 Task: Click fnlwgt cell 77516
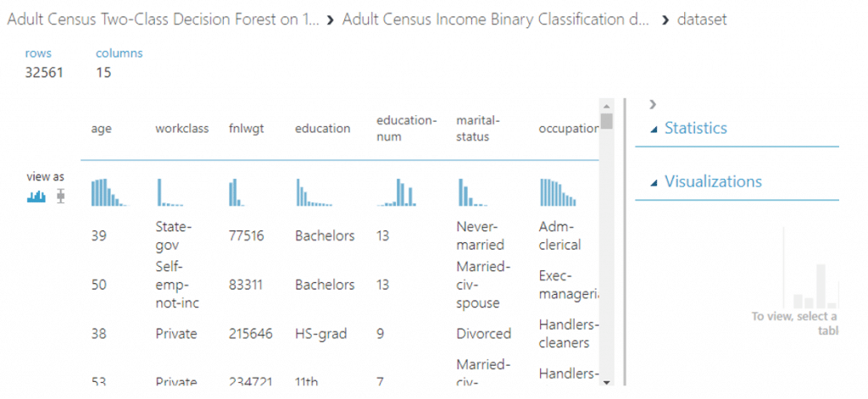point(247,236)
